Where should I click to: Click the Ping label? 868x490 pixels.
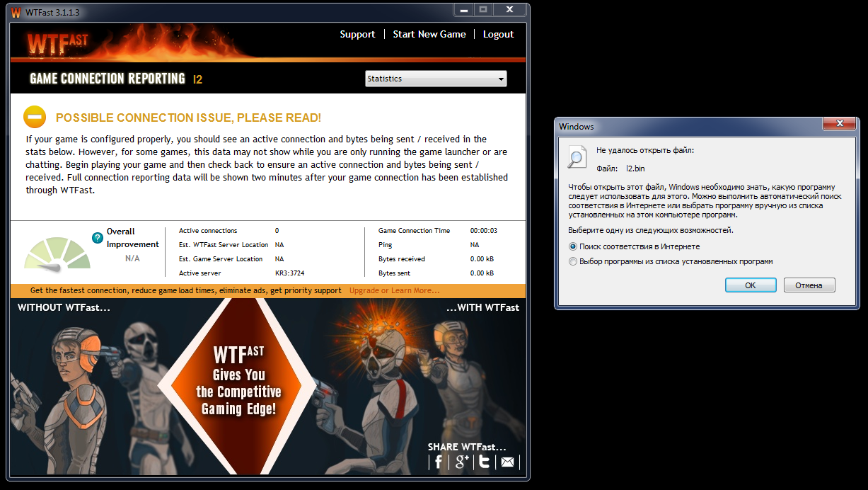pos(385,245)
